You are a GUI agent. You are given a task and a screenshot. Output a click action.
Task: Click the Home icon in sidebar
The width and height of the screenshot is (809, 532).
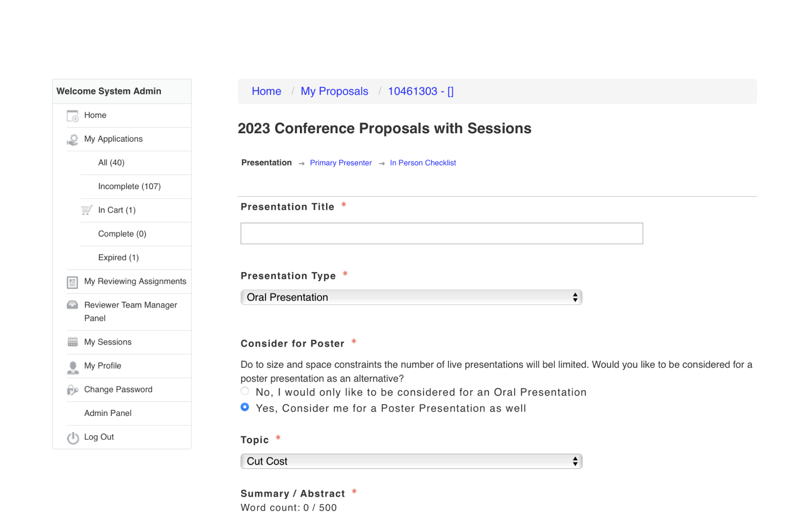73,116
